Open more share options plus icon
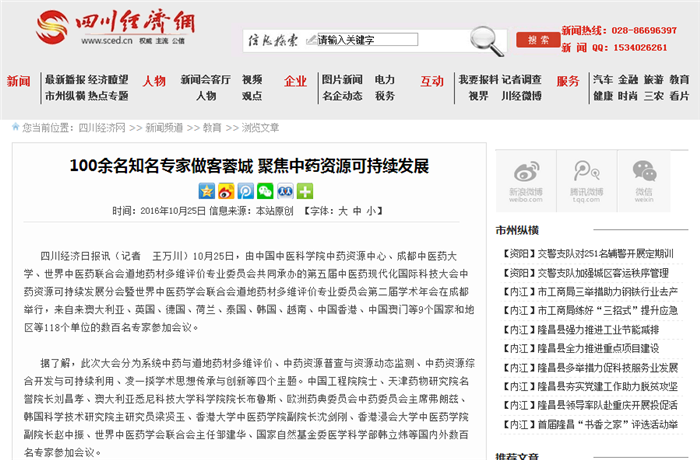The height and width of the screenshot is (460, 700). (x=303, y=190)
